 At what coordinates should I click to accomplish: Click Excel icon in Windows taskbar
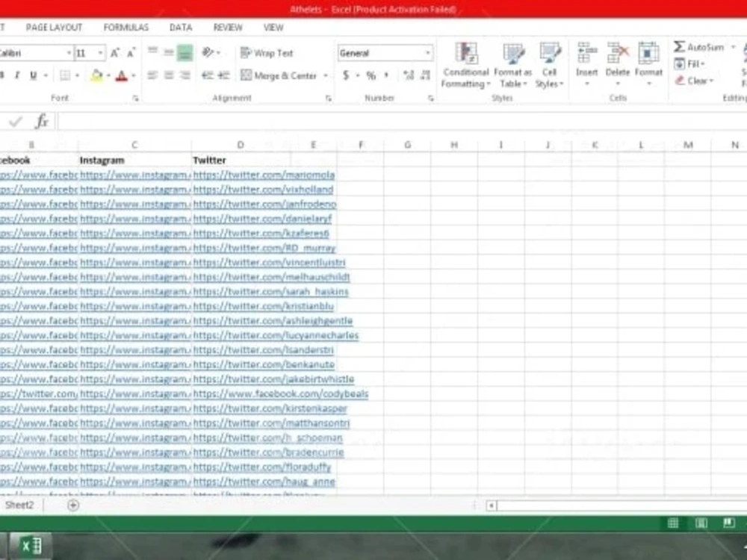coord(31,546)
